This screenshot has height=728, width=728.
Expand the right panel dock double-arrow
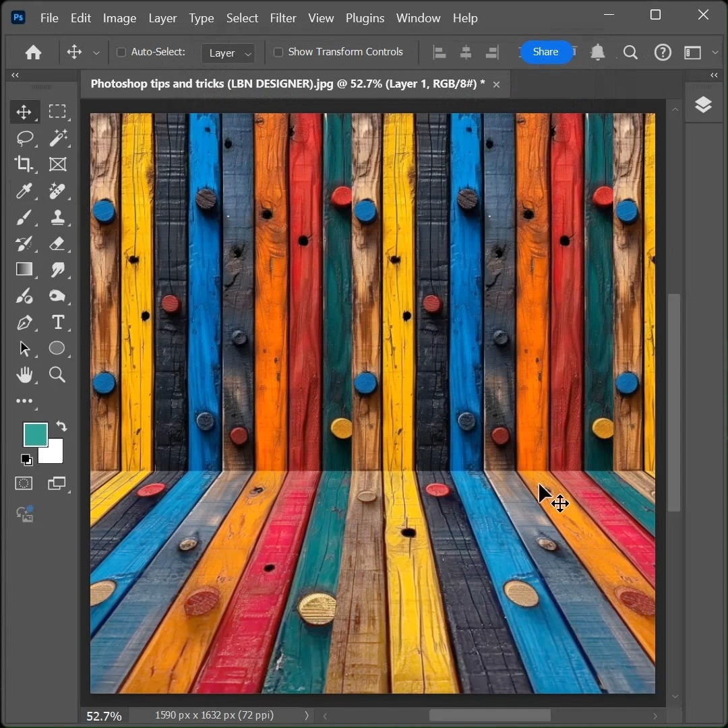[x=714, y=75]
